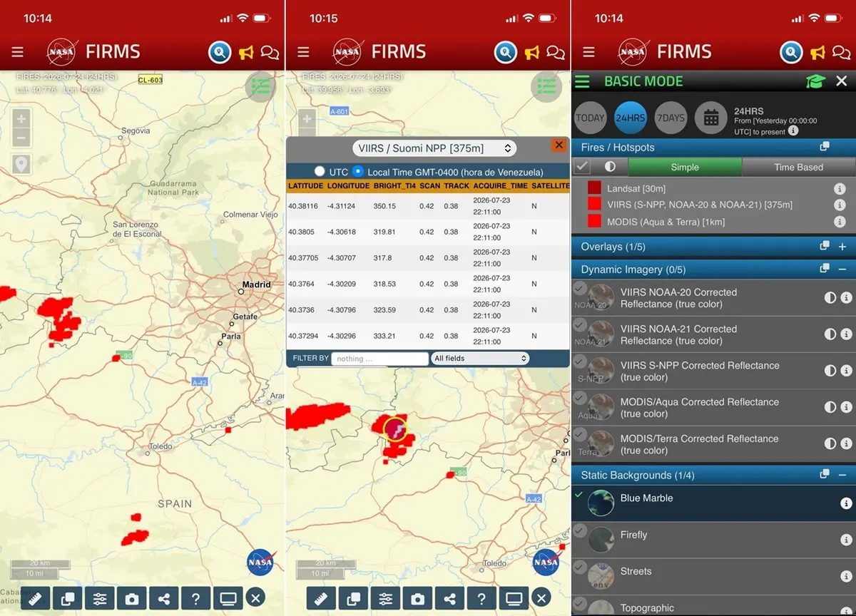Toggle VIIRS NOAA-21 Corrected Reflectance layer

[x=580, y=325]
